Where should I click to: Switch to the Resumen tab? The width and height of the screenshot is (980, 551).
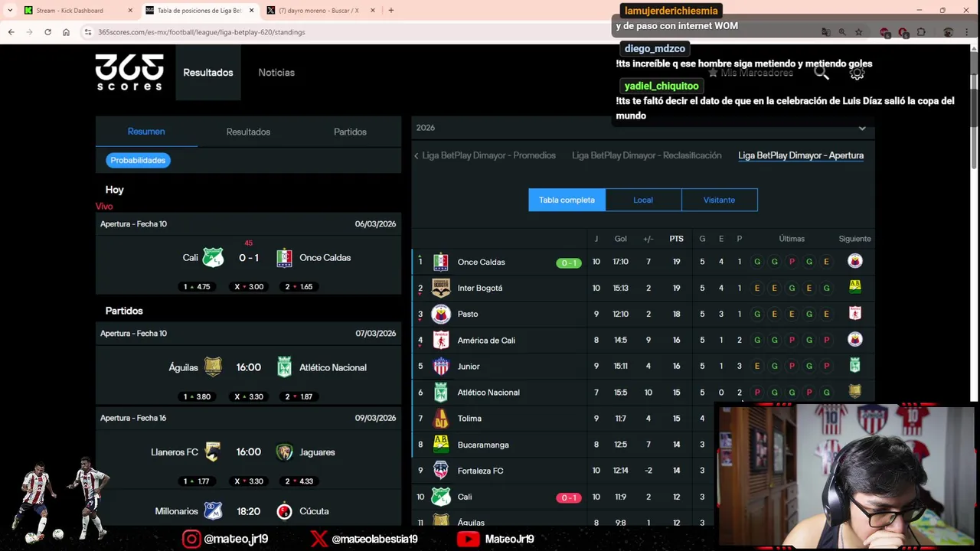click(x=146, y=132)
